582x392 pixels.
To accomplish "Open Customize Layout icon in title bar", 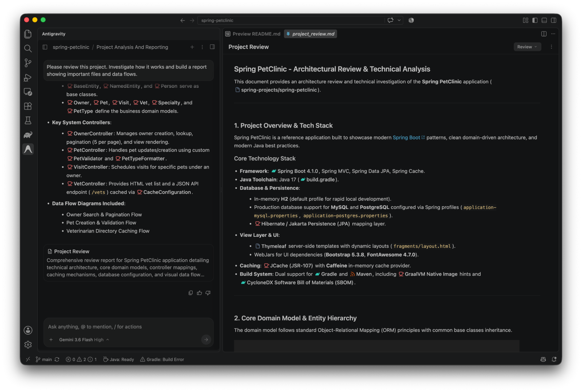I will tap(526, 20).
